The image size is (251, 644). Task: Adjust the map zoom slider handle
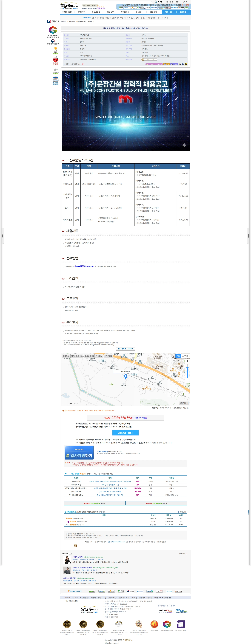point(187,367)
